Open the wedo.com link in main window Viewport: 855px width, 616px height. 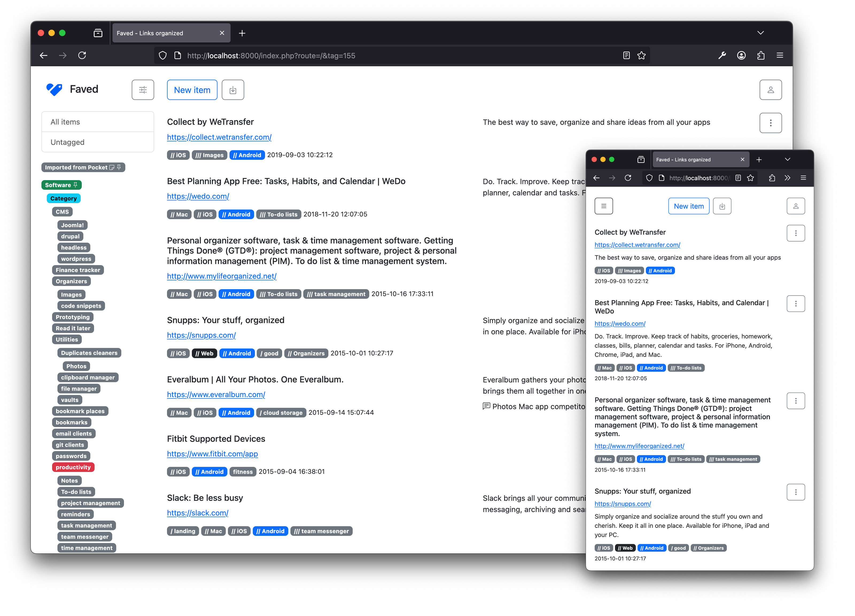[x=198, y=196]
